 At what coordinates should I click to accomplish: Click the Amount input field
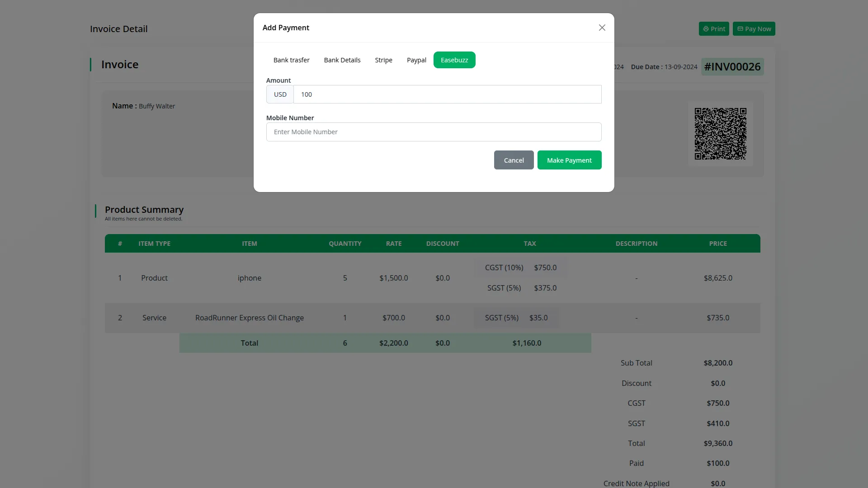447,94
